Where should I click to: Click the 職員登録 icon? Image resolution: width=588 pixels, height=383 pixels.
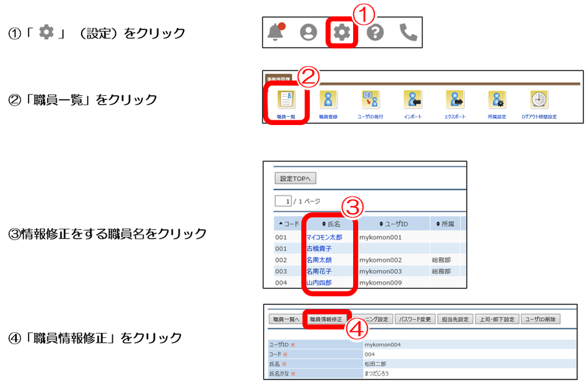point(328,100)
